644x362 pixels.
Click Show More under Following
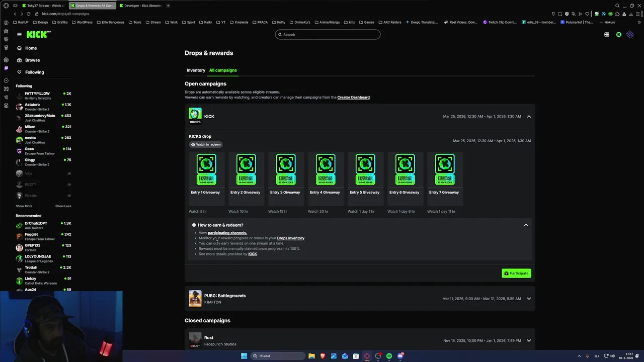click(x=24, y=206)
